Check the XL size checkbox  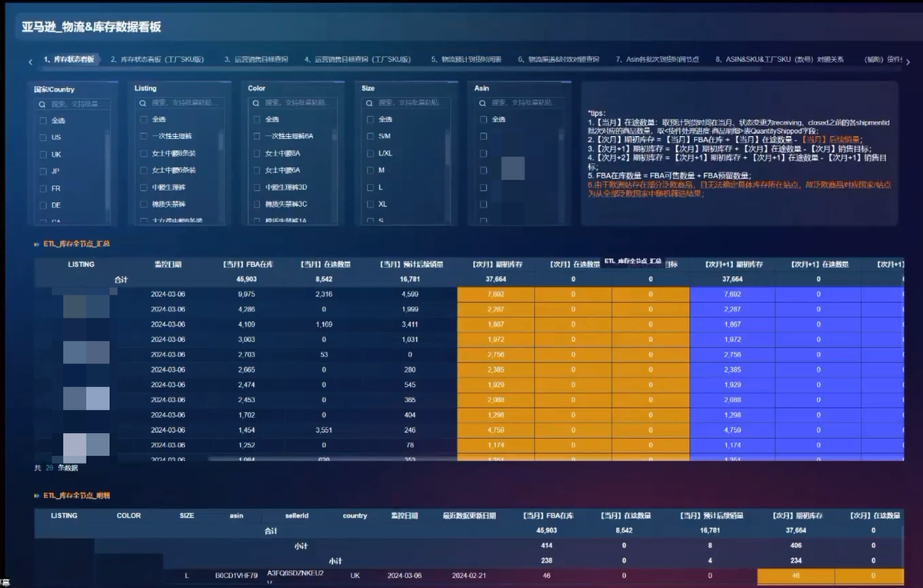pyautogui.click(x=371, y=204)
